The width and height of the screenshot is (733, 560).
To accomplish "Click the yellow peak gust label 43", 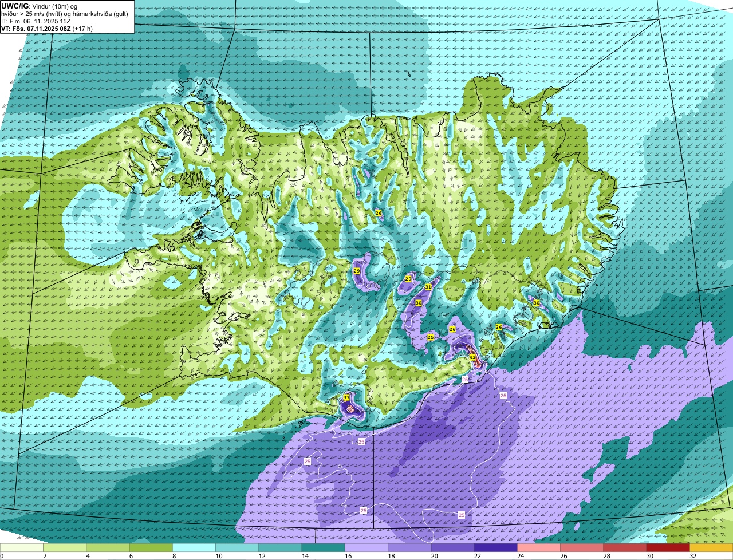I will click(x=472, y=357).
